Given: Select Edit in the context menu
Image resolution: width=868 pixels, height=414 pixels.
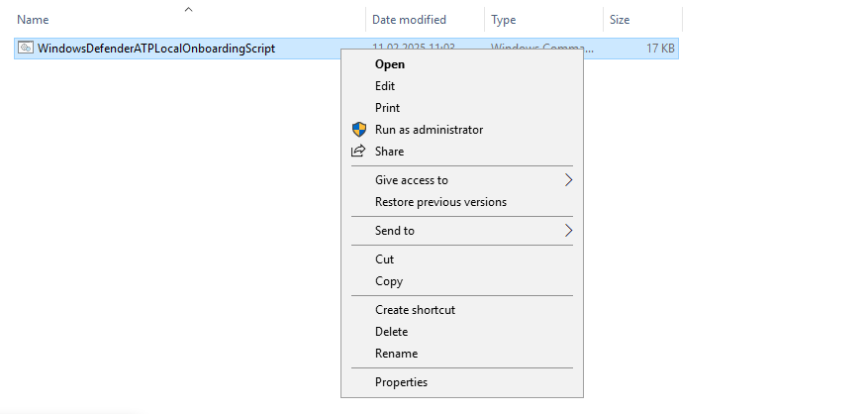Looking at the screenshot, I should point(385,86).
